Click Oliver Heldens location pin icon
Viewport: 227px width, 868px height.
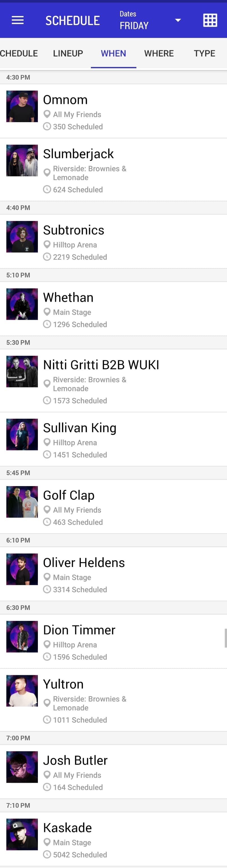(x=47, y=577)
